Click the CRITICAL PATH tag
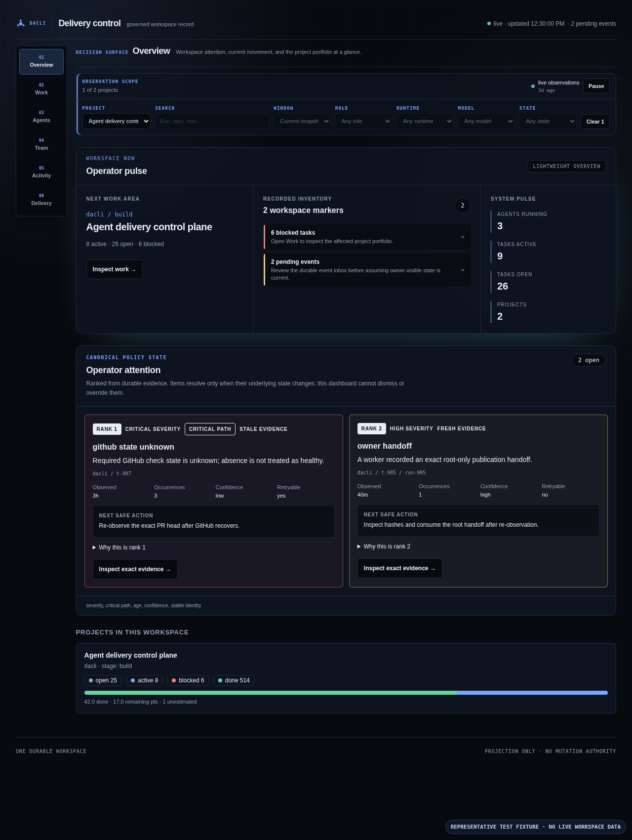This screenshot has width=632, height=840. pyautogui.click(x=210, y=429)
